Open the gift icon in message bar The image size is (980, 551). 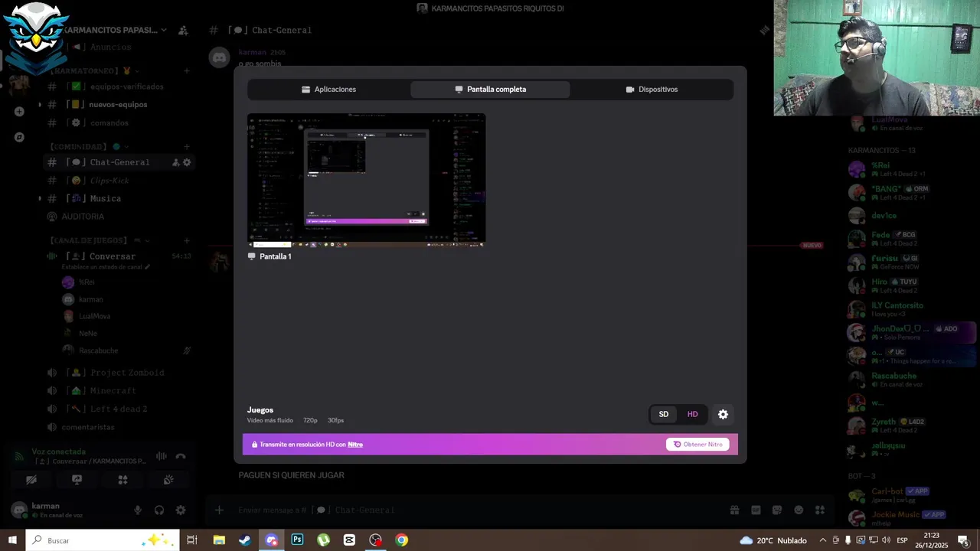[734, 510]
